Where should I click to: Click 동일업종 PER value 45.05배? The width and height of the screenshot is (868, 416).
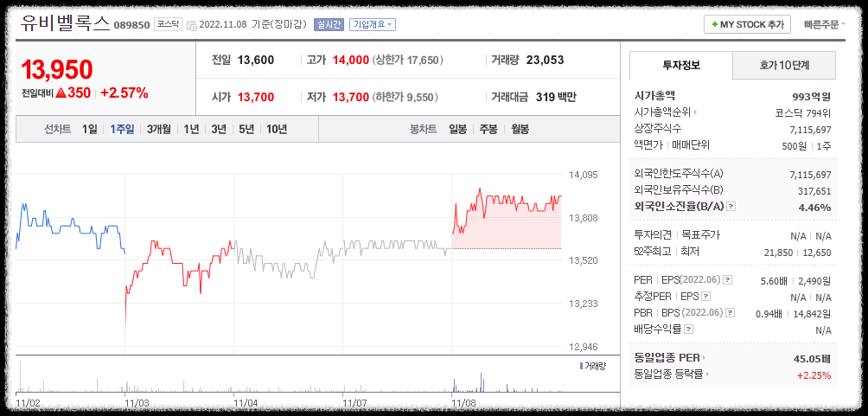tap(812, 359)
